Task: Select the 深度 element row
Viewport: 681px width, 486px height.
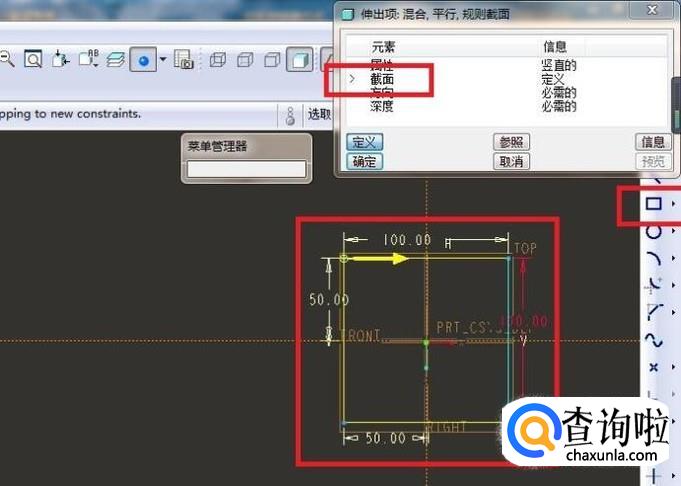Action: point(382,106)
